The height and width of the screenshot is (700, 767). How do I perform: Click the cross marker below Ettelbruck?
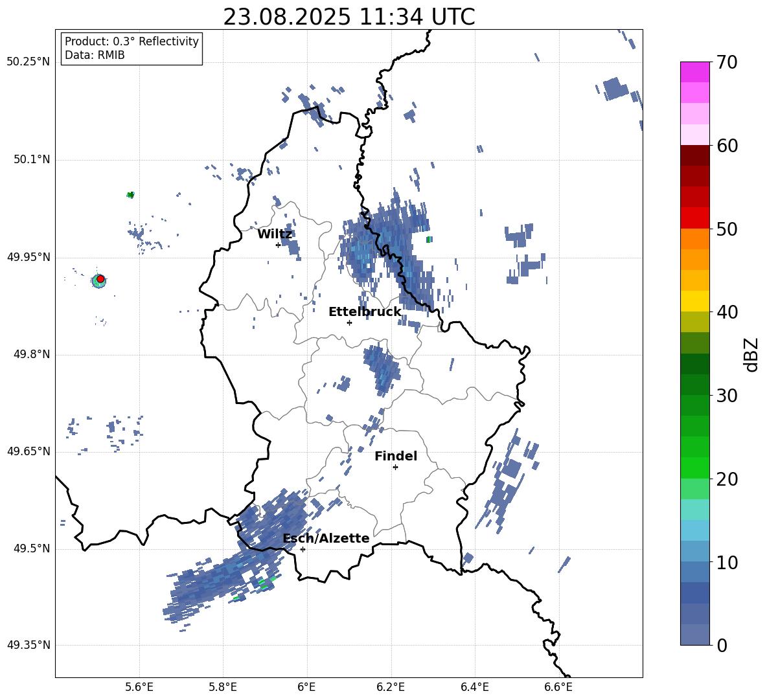click(x=349, y=322)
